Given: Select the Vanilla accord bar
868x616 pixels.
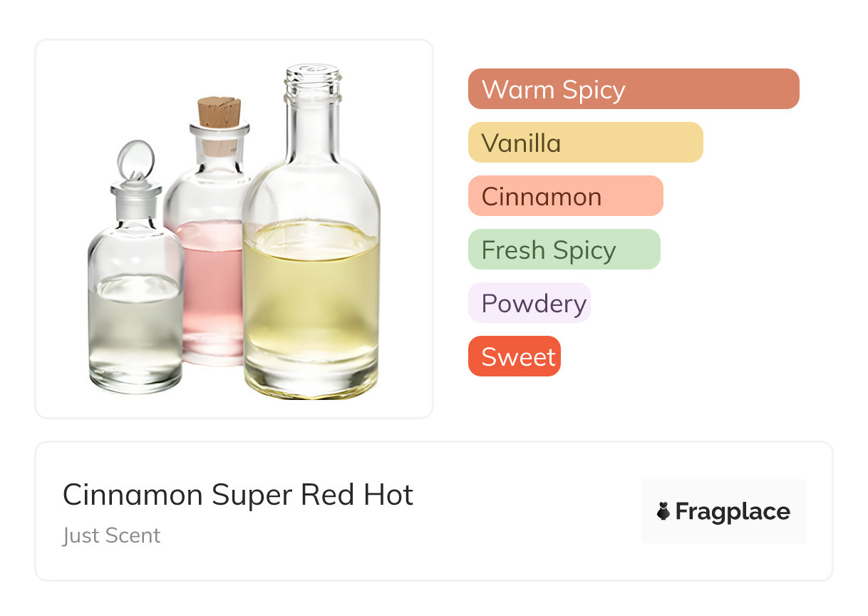Looking at the screenshot, I should point(585,143).
